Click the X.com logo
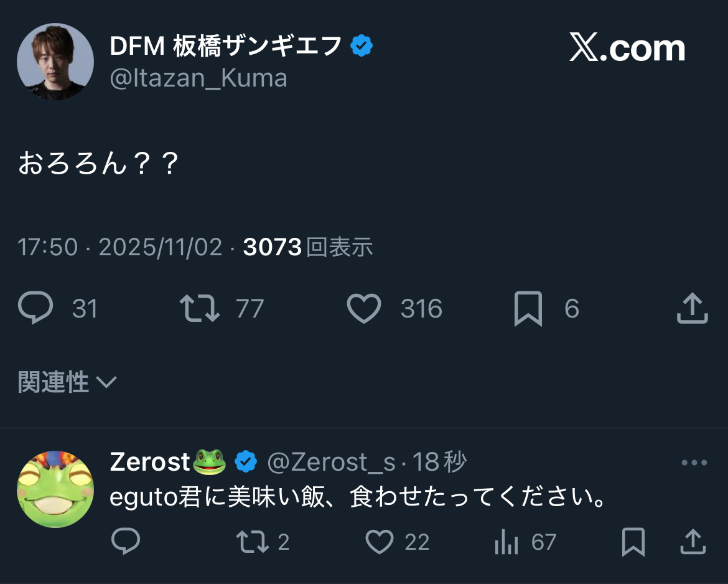This screenshot has height=584, width=728. pyautogui.click(x=627, y=49)
